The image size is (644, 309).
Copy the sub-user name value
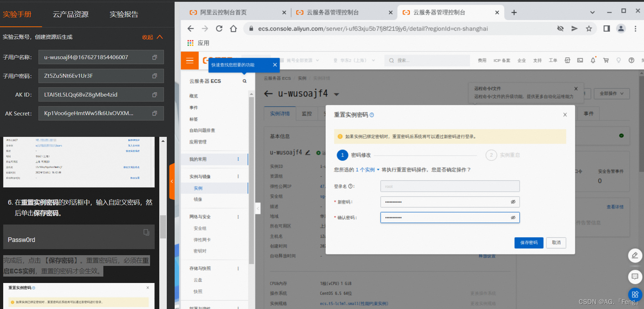[x=155, y=57]
